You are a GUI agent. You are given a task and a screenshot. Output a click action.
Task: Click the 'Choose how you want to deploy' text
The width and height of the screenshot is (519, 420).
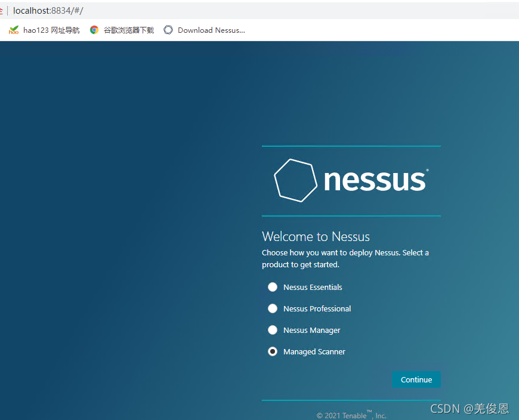(x=345, y=258)
